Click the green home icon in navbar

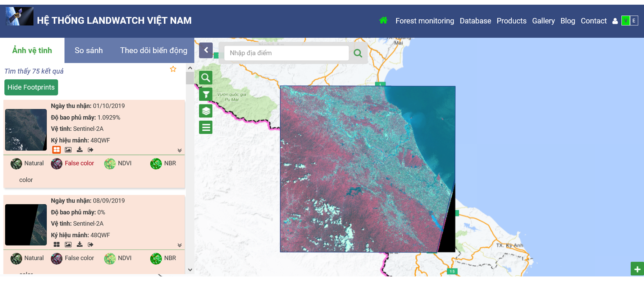[383, 20]
